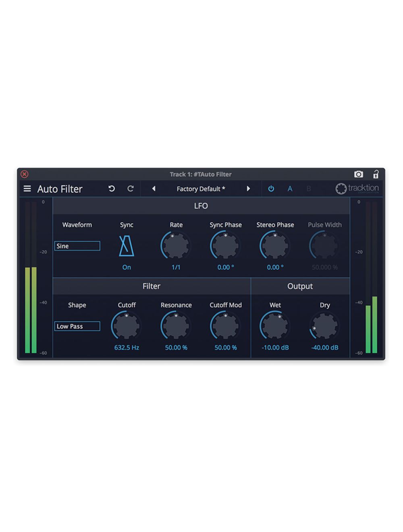Toggle the plugin bypass power button
This screenshot has height=532, width=403.
click(x=271, y=189)
